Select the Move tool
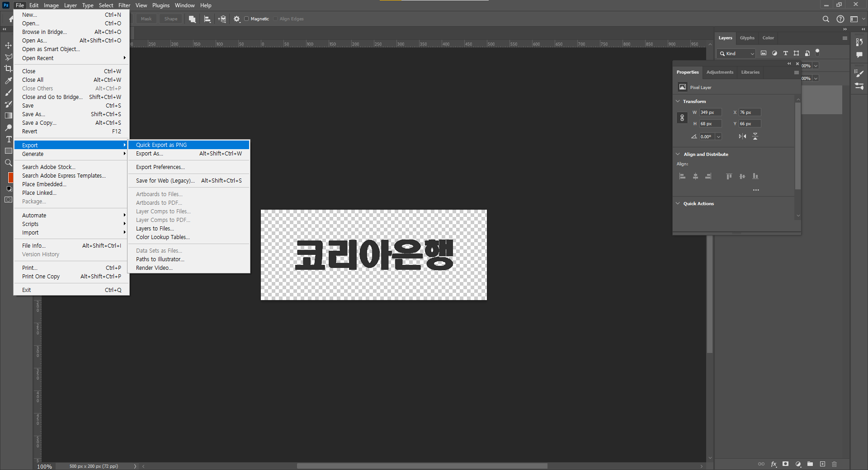This screenshot has width=868, height=470. coord(8,45)
